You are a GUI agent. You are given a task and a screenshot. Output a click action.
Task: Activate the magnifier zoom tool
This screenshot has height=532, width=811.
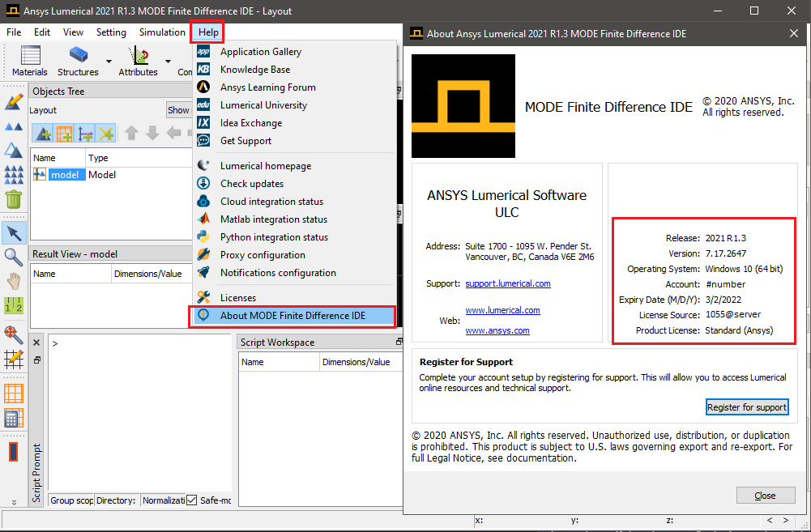point(14,257)
